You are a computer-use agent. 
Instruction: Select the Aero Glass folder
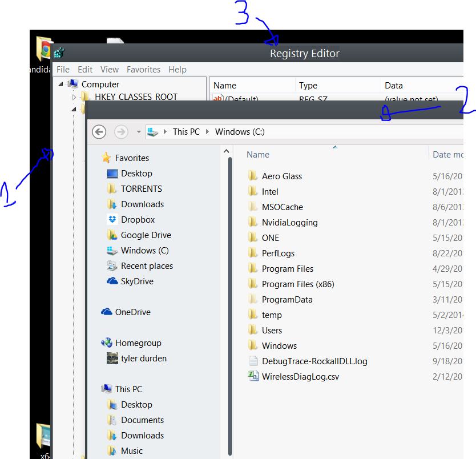coord(281,176)
